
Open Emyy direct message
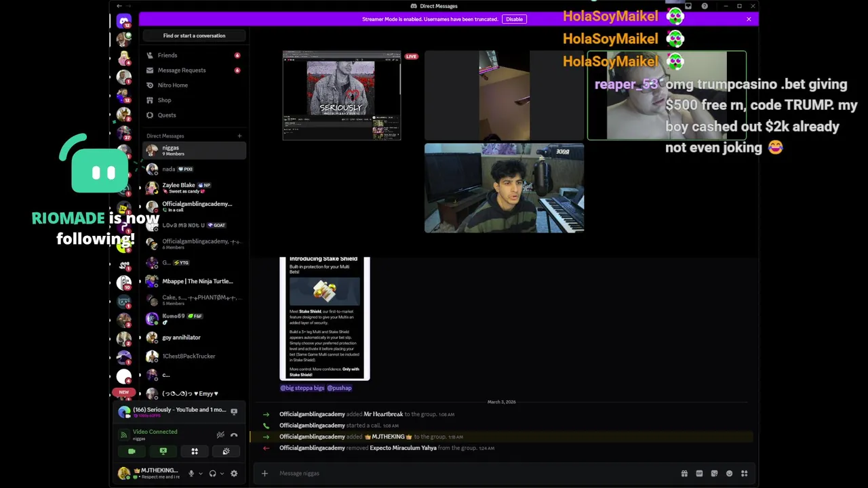tap(194, 394)
